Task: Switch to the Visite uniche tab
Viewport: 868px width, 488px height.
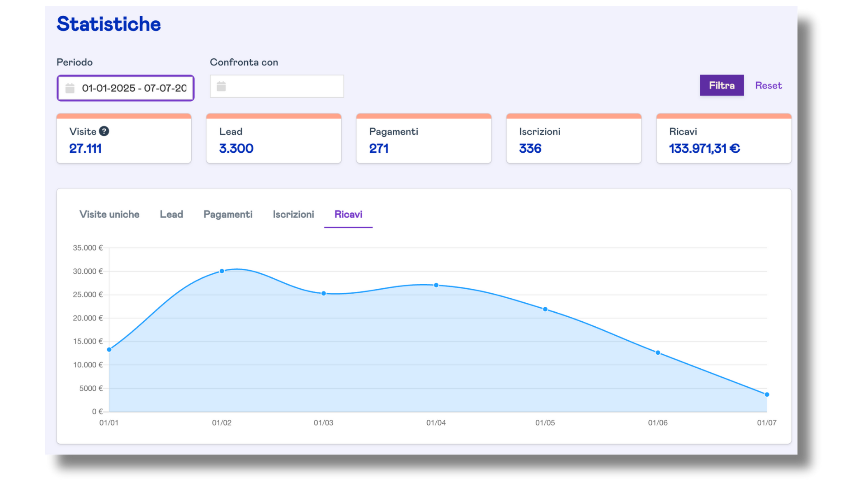Action: (x=109, y=215)
